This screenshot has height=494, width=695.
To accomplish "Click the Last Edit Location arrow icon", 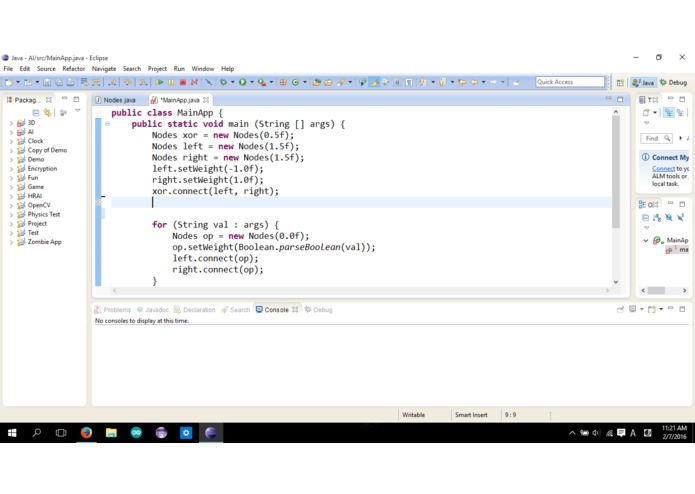I will pos(462,82).
